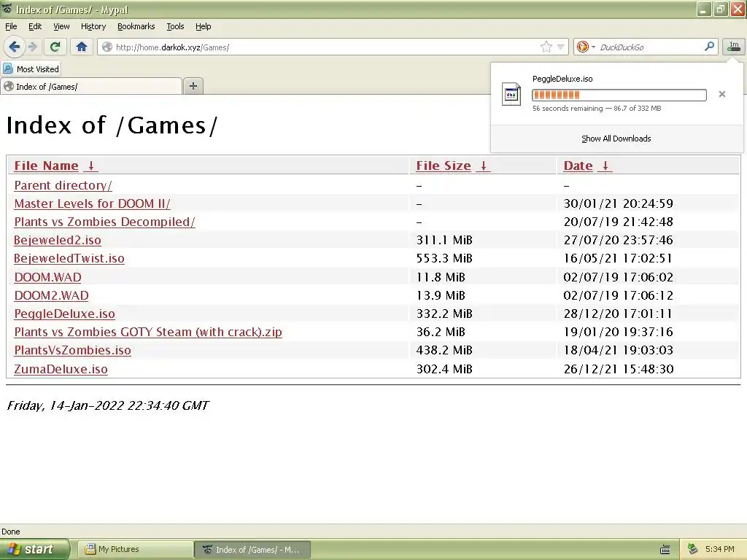Click the 553.3 MiB size cell
Image resolution: width=747 pixels, height=560 pixels.
click(444, 258)
